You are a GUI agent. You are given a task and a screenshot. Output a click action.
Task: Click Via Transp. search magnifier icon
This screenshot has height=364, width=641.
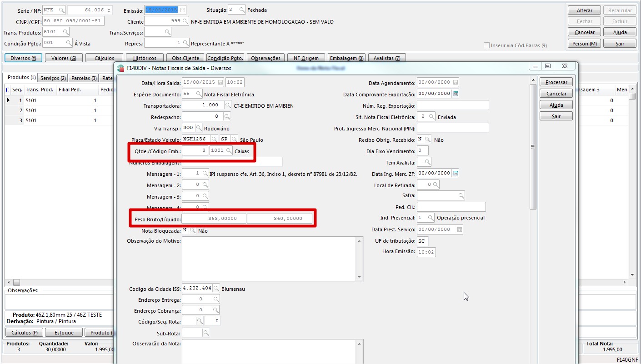[x=199, y=128]
